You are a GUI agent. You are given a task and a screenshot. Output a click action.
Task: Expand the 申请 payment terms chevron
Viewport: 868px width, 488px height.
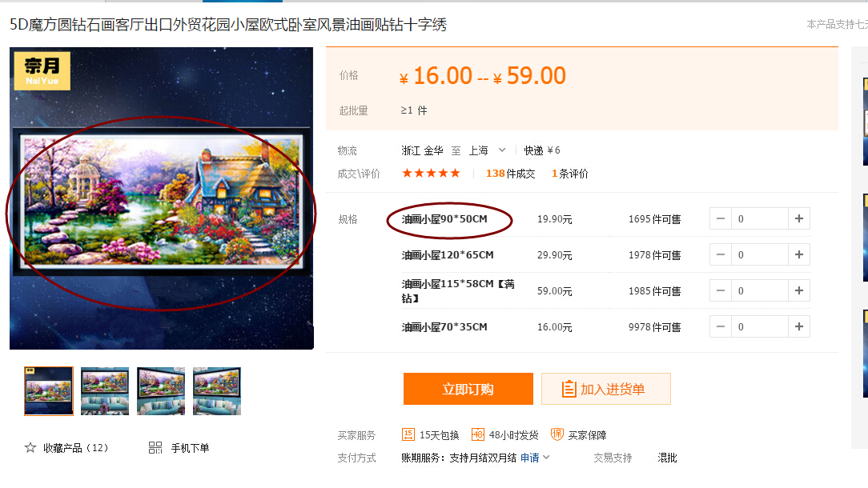pyautogui.click(x=546, y=457)
